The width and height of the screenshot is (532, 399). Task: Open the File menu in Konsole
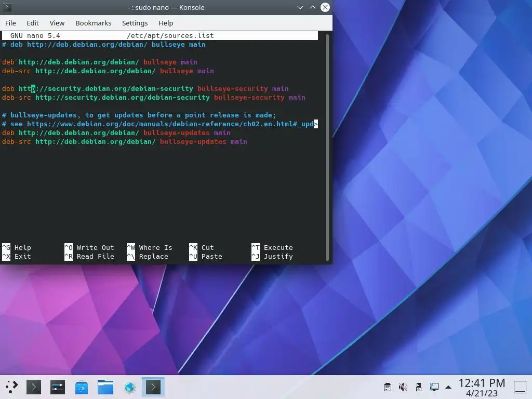10,23
